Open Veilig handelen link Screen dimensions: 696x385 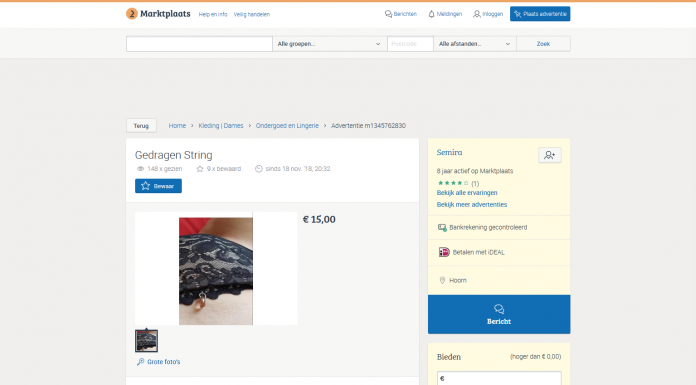[x=252, y=14]
